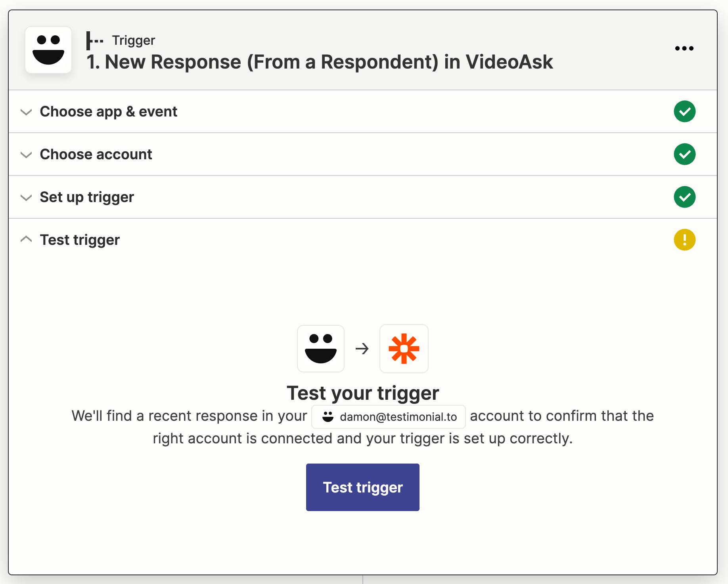Click the arrow between VideoAsk and Zapier
This screenshot has height=584, width=728.
point(362,349)
